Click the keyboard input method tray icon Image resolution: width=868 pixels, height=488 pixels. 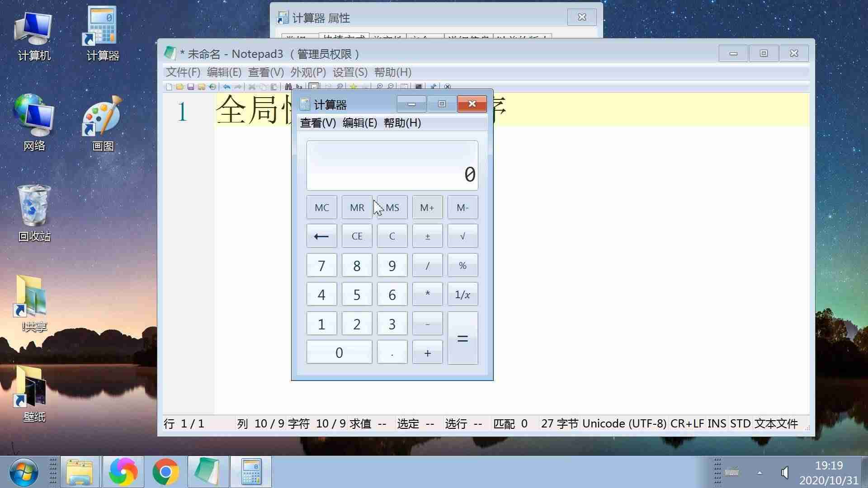tap(732, 473)
